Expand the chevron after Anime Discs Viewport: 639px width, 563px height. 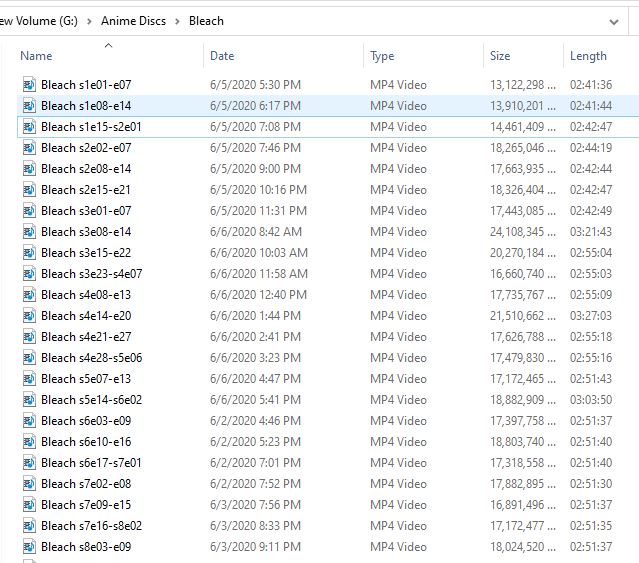177,21
